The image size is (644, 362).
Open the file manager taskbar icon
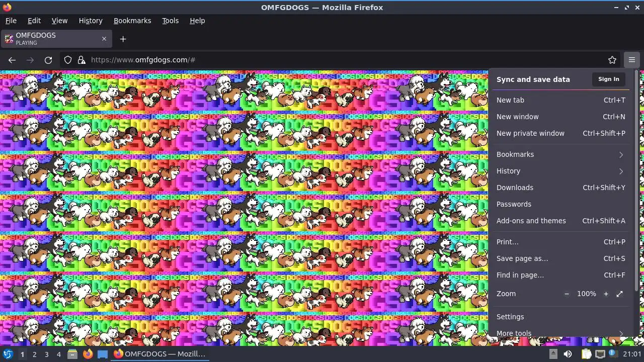[72, 354]
